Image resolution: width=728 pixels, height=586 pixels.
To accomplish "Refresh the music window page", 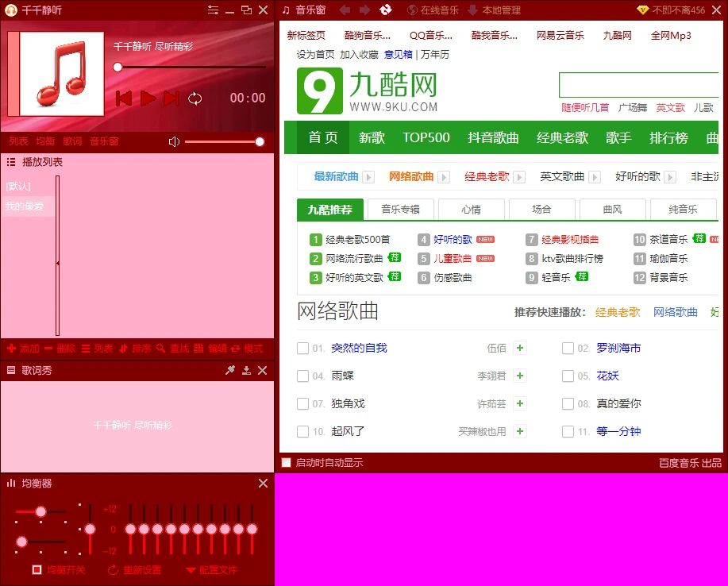I will (385, 10).
